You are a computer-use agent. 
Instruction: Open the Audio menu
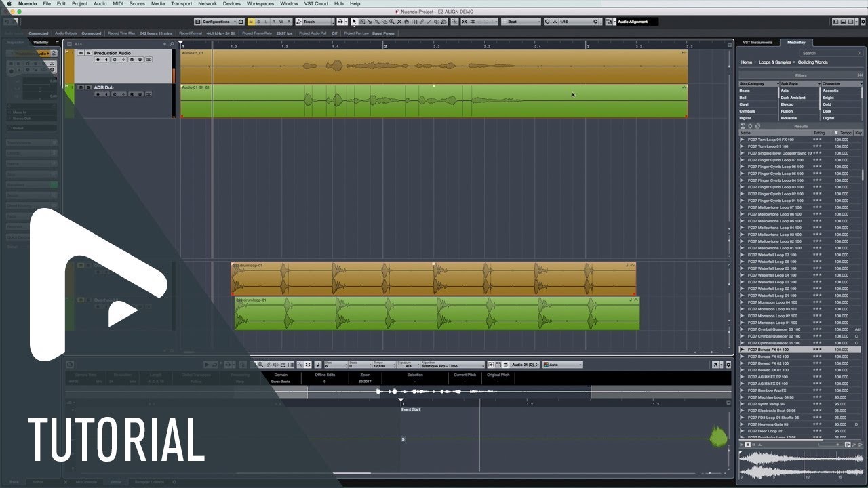tap(100, 3)
